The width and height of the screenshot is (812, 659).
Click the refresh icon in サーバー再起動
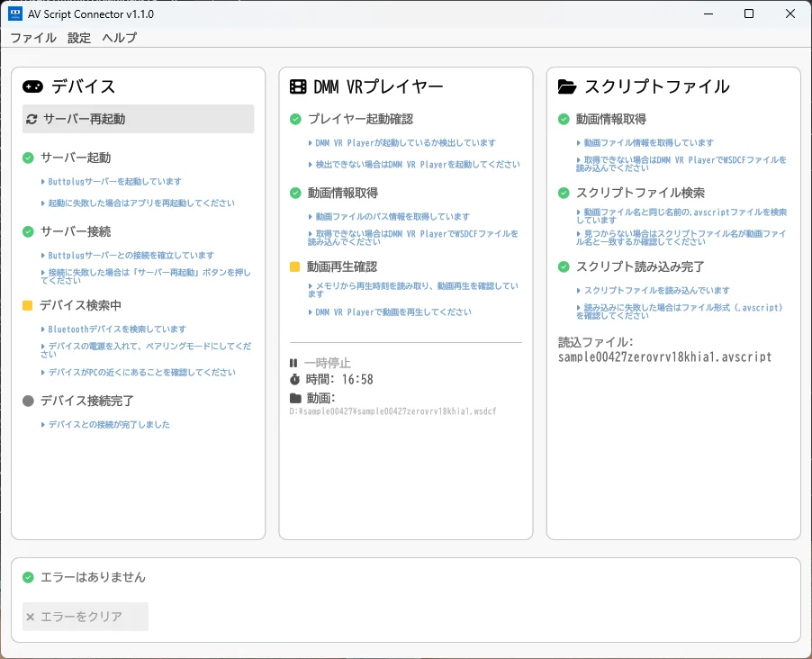click(32, 119)
